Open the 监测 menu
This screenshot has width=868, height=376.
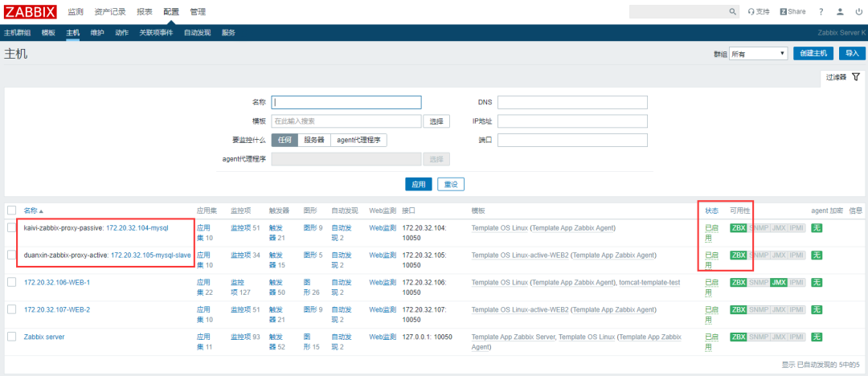[x=76, y=11]
